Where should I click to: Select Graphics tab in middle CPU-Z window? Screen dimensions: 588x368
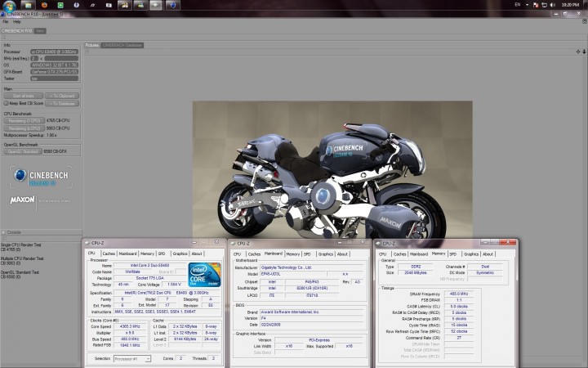pyautogui.click(x=326, y=254)
